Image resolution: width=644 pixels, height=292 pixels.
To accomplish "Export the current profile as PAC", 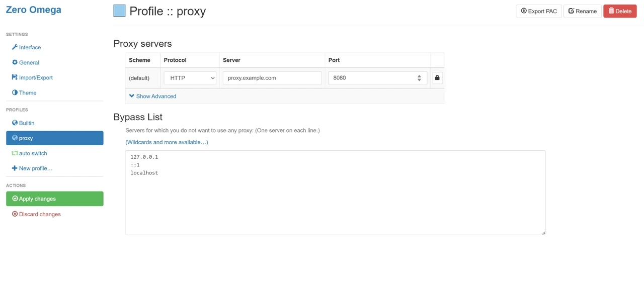I will coord(538,11).
